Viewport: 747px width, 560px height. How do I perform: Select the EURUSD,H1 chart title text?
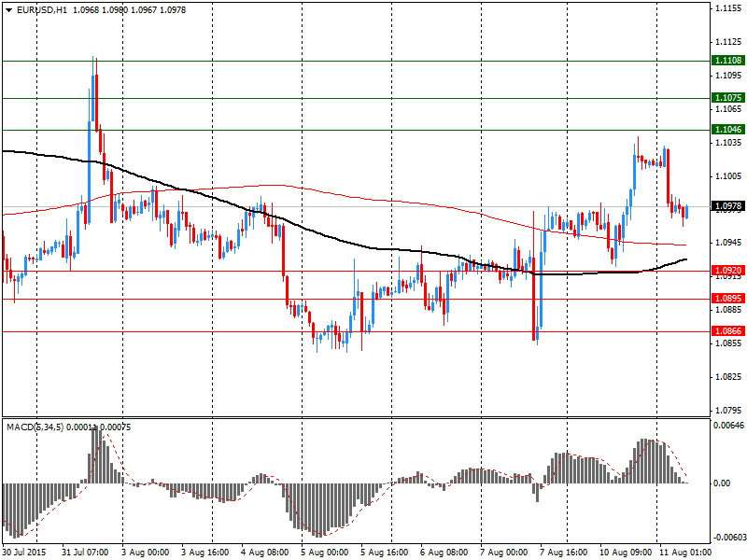(42, 10)
